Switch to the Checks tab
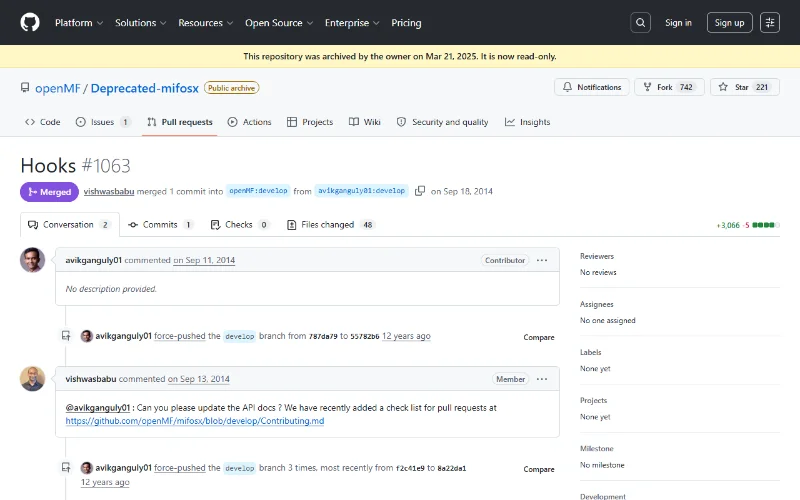The width and height of the screenshot is (800, 500). tap(239, 224)
